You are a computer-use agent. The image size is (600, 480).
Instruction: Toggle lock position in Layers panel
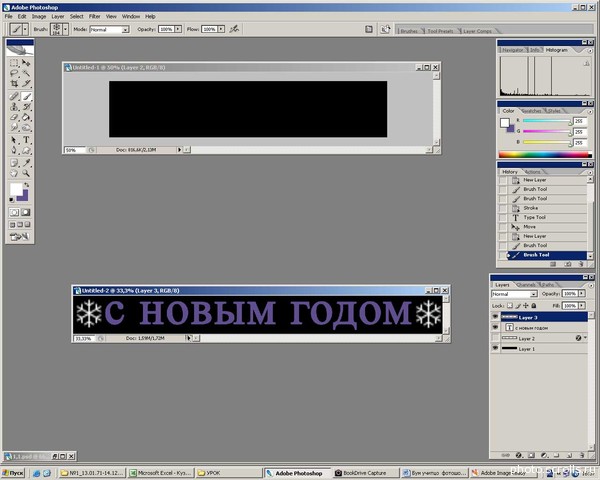tap(526, 305)
